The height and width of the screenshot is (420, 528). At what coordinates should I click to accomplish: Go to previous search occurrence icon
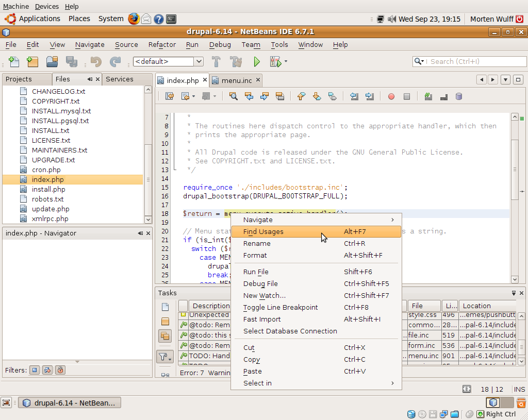(249, 96)
